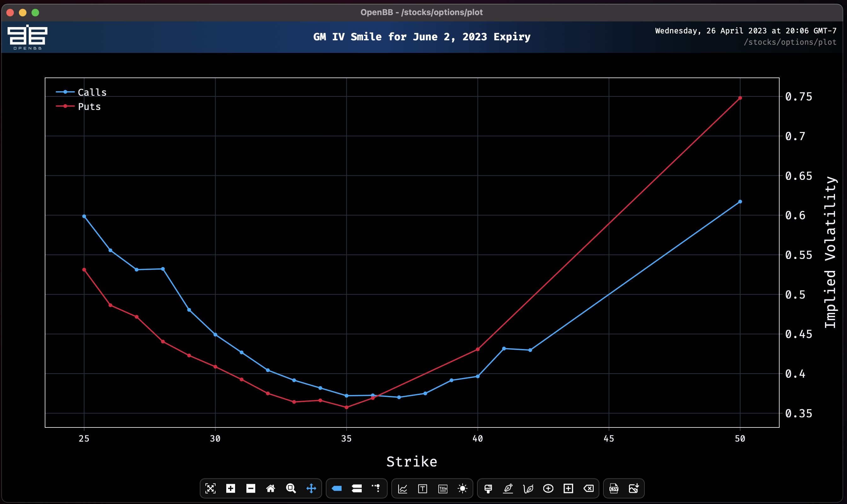The image size is (847, 504).
Task: Click Puts data point at strike 35
Action: pos(347,407)
